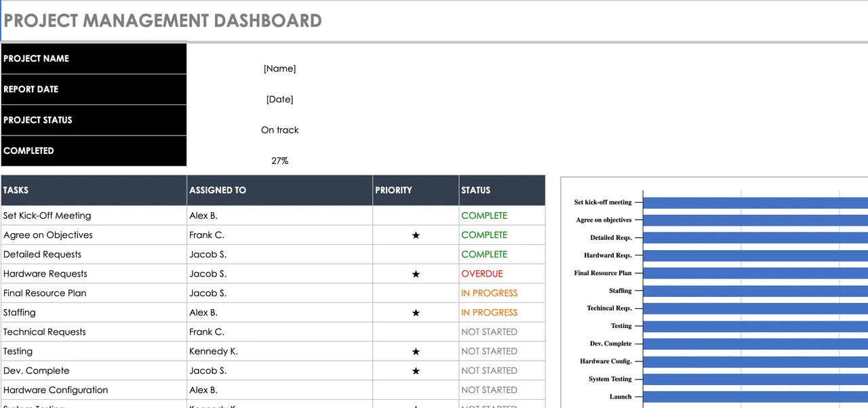This screenshot has width=868, height=408.
Task: Click the Kennedy K. cell in Testing row
Action: (x=279, y=351)
